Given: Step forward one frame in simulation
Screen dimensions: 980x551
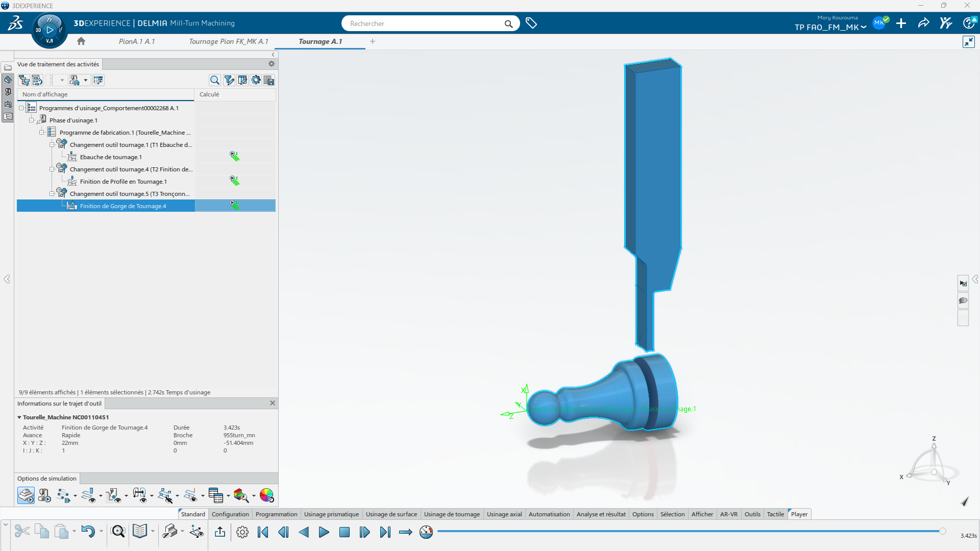Looking at the screenshot, I should 364,532.
